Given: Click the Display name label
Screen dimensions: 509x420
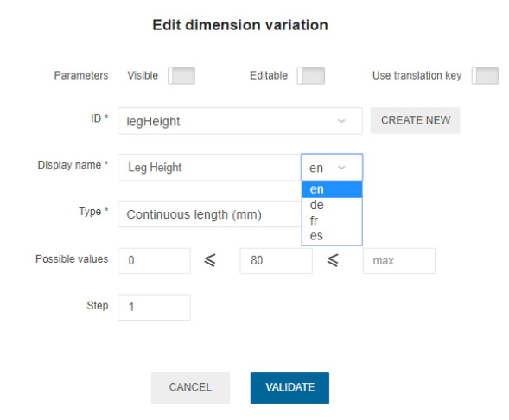Looking at the screenshot, I should point(73,165).
